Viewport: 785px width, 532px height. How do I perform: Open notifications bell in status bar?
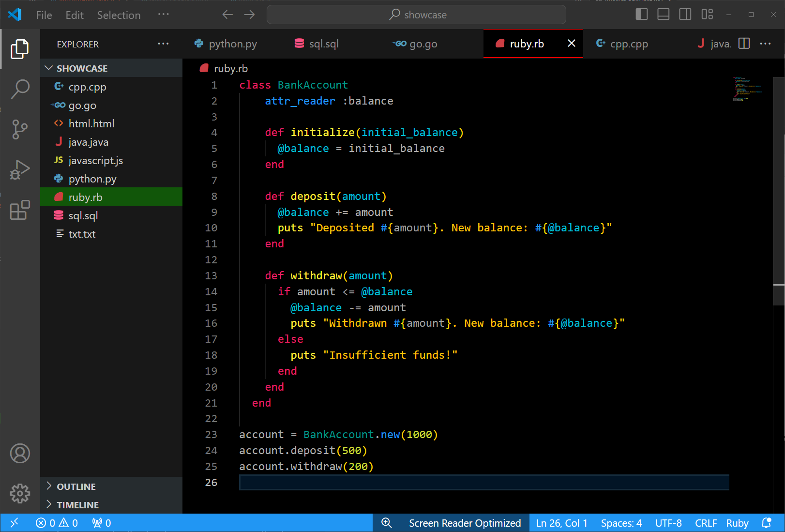(x=767, y=523)
